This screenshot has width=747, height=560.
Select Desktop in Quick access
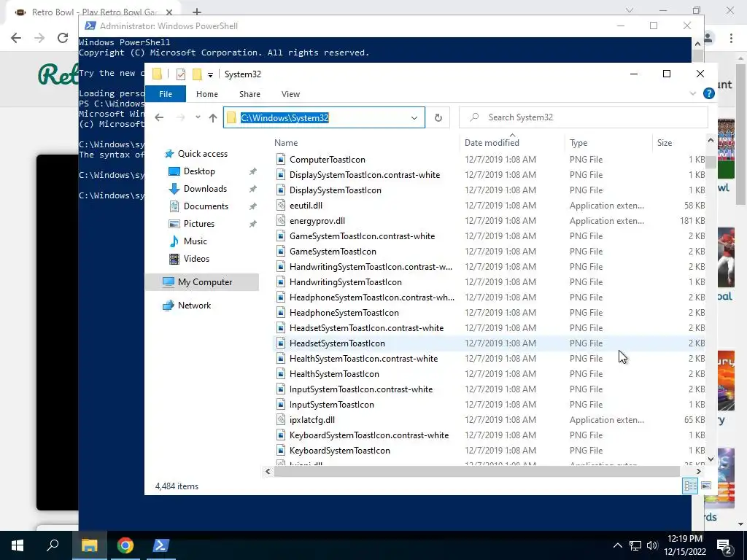point(199,171)
